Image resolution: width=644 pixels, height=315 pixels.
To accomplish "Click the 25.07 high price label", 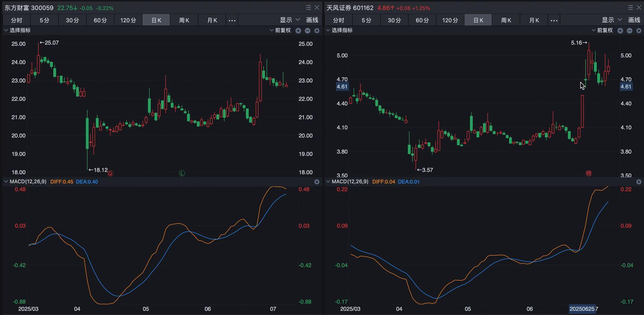I will [49, 43].
